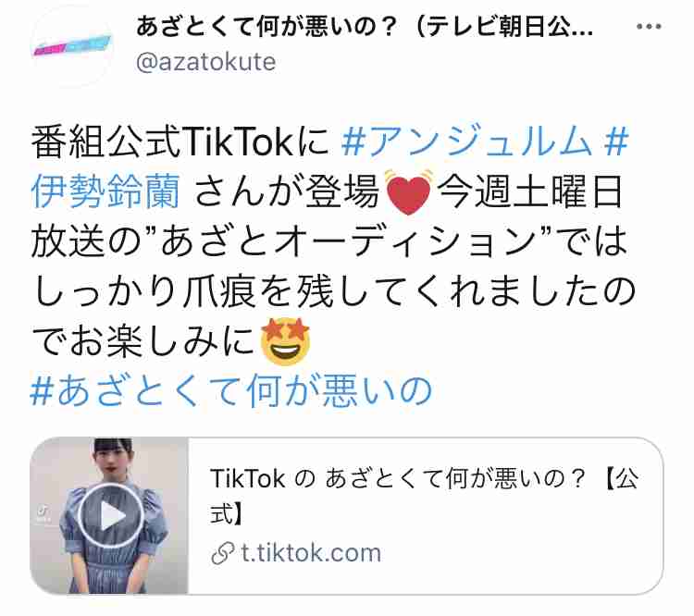Click the tweet text あざとオーディション

click(348, 242)
